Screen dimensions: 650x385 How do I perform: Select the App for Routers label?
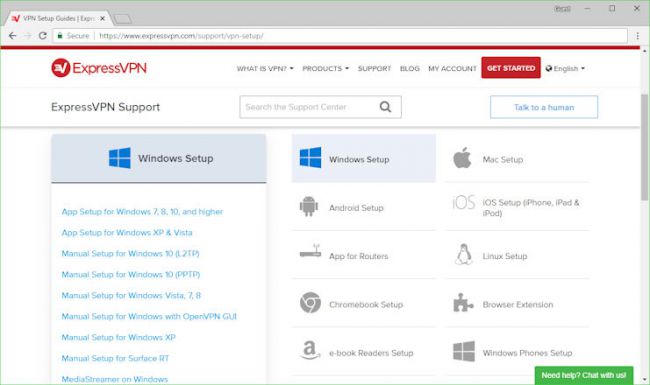[359, 256]
